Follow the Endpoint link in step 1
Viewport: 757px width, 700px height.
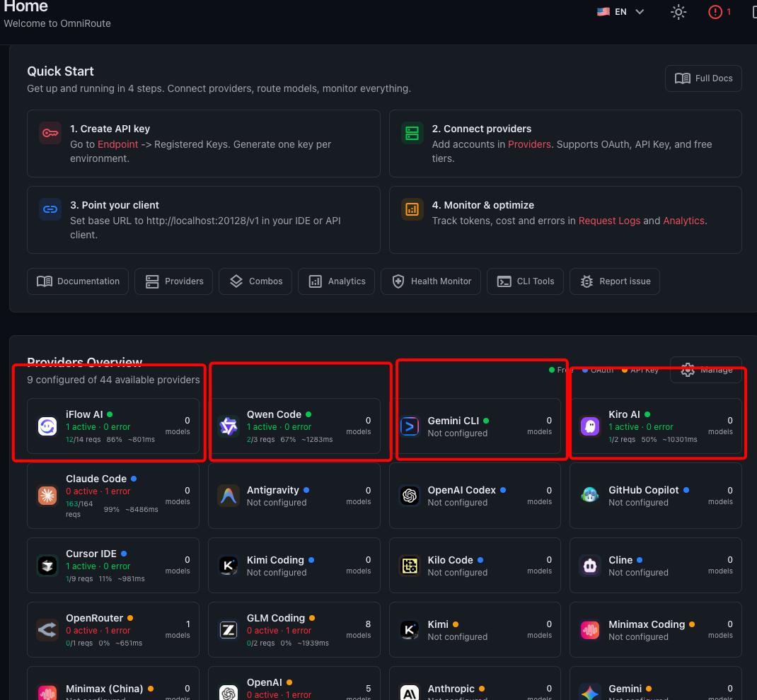[118, 144]
